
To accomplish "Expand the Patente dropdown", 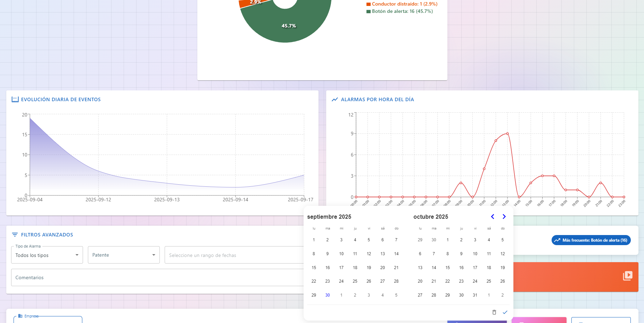I will pyautogui.click(x=124, y=255).
